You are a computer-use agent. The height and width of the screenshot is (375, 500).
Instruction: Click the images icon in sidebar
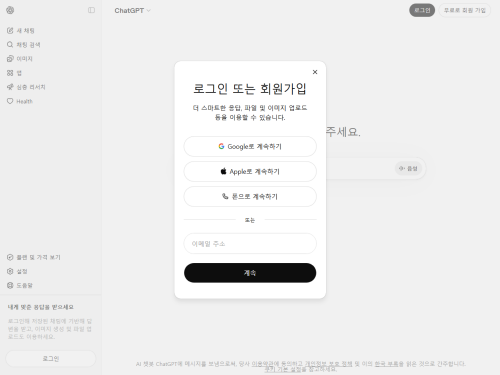[10, 59]
